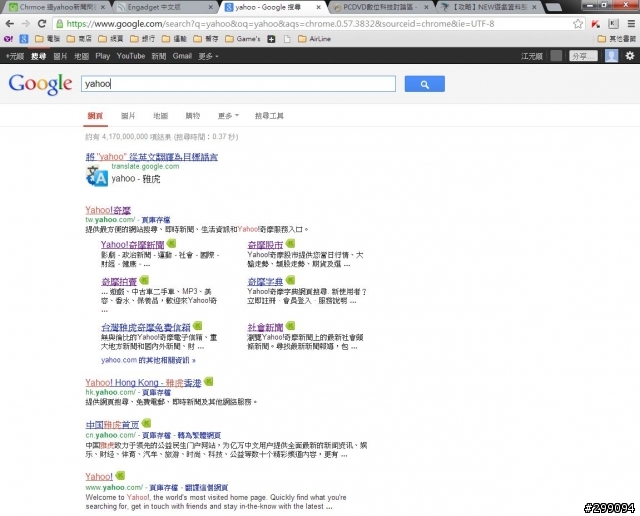The width and height of the screenshot is (640, 516).
Task: Open the Google bookmark icon in the bookmarks bar
Action: (24, 39)
